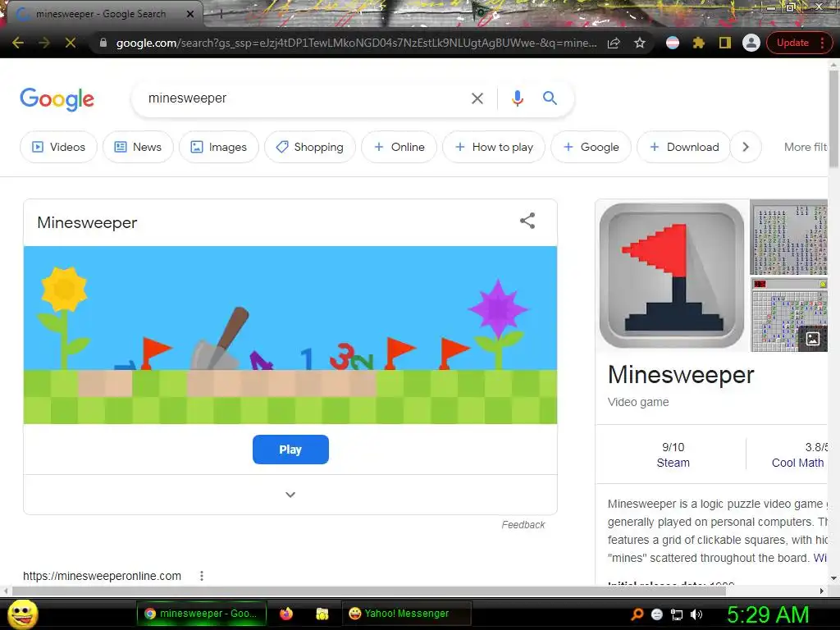Bookmark this page with the star icon

(x=640, y=43)
